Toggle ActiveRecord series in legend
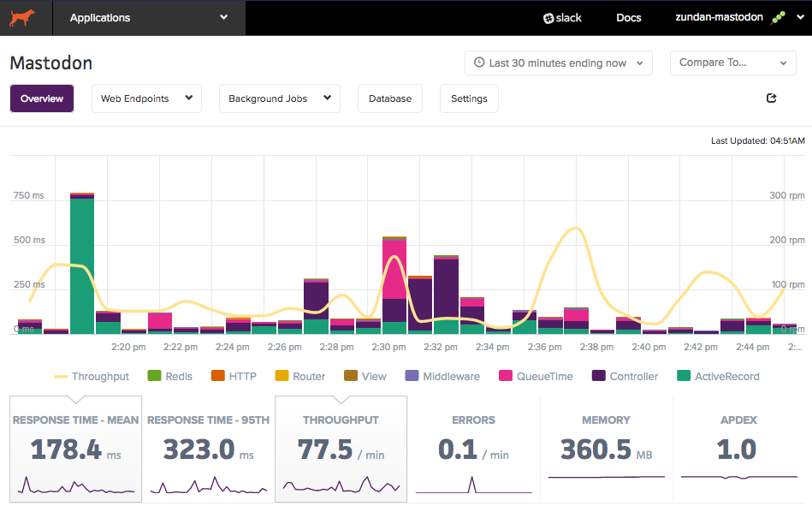Image resolution: width=812 pixels, height=512 pixels. pos(718,376)
